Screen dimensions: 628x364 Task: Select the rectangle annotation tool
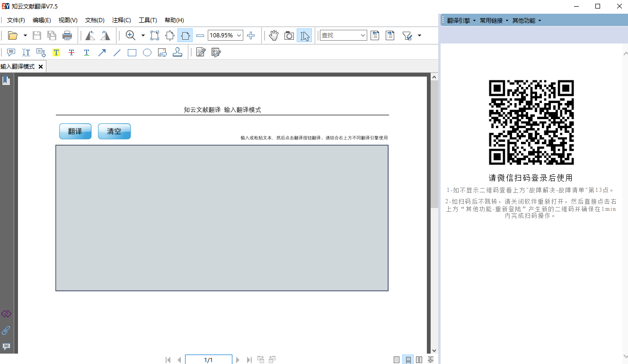(x=131, y=52)
